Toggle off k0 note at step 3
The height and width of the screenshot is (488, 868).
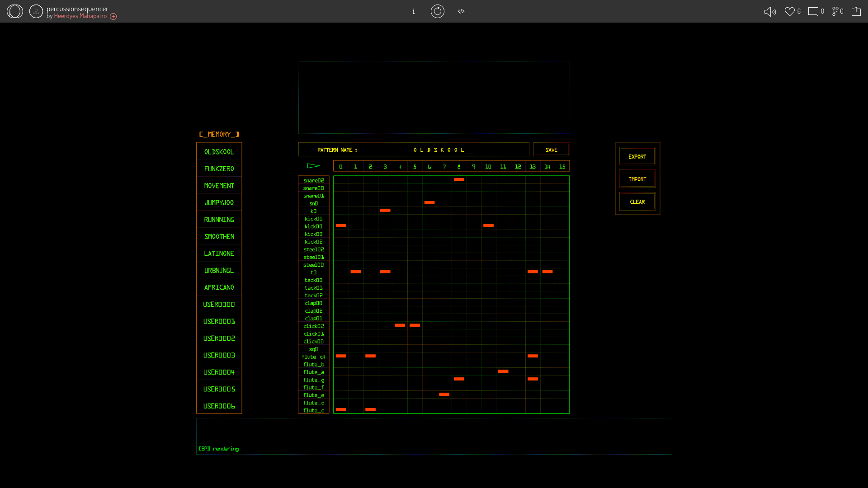(385, 211)
